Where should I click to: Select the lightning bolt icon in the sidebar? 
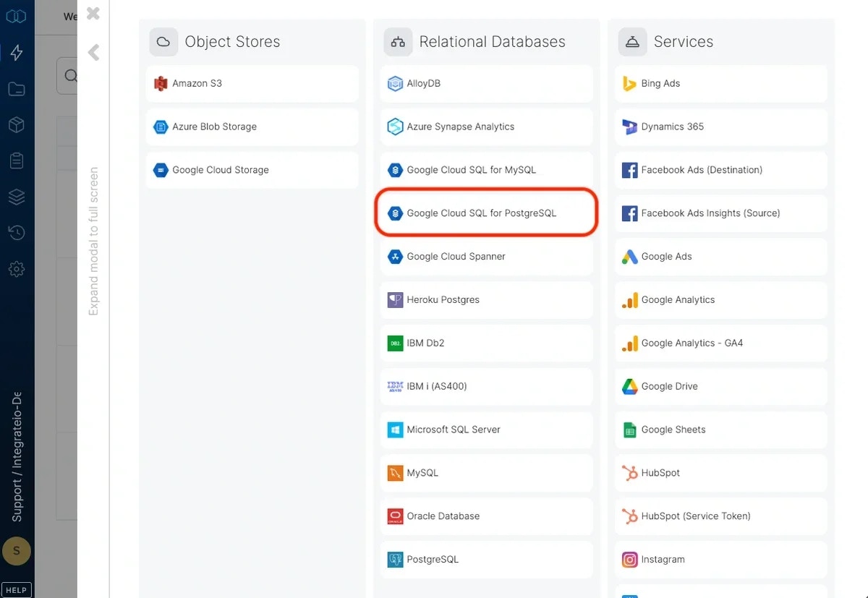(16, 52)
